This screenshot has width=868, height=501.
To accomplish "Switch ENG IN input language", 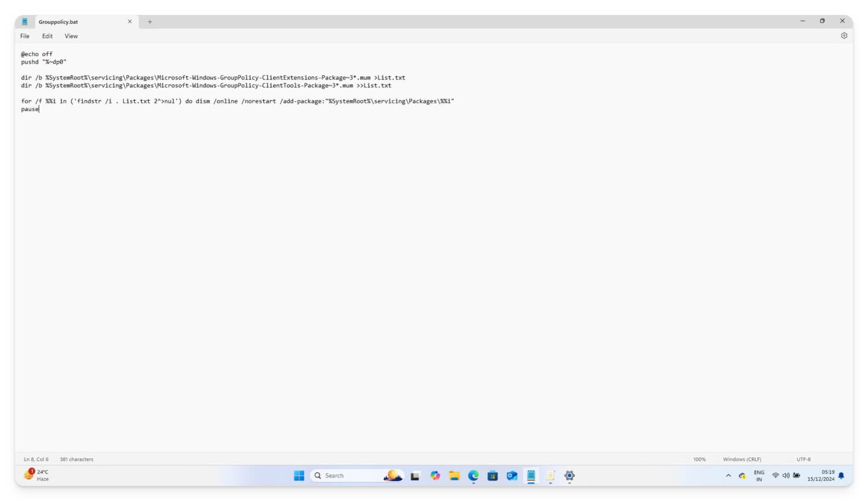I will 759,476.
